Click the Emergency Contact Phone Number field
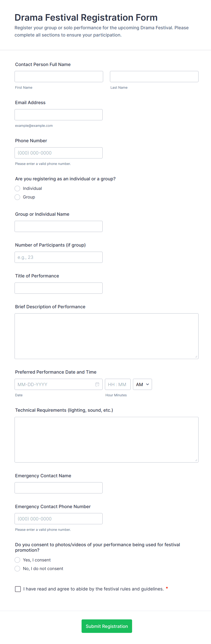The width and height of the screenshot is (211, 644). click(59, 519)
